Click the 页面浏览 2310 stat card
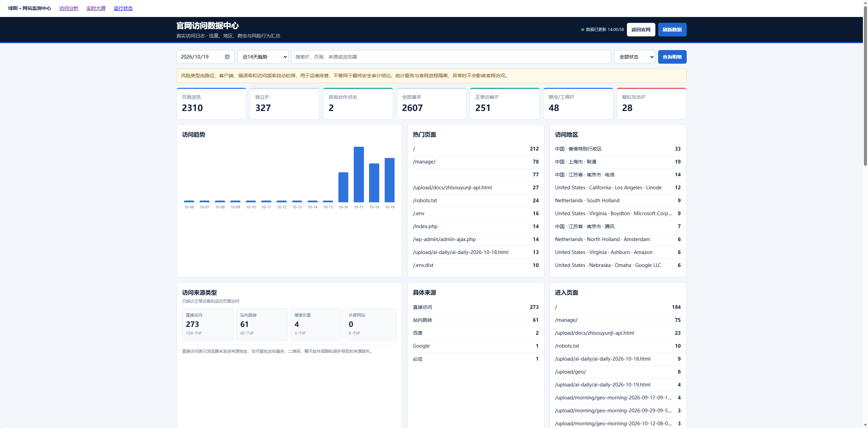The width and height of the screenshot is (868, 428). pos(211,104)
